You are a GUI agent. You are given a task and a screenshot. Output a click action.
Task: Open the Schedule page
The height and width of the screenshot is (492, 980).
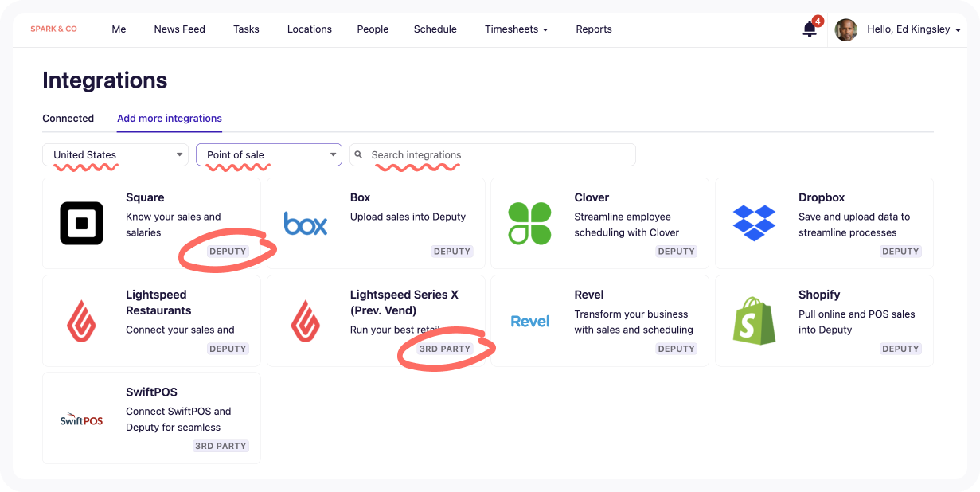pos(435,29)
